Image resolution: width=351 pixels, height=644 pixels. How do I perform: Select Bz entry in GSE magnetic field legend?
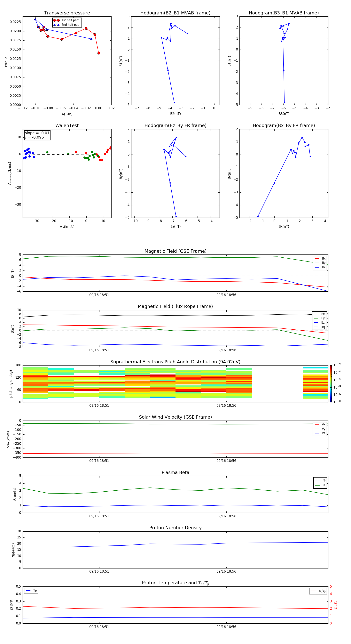(x=320, y=267)
